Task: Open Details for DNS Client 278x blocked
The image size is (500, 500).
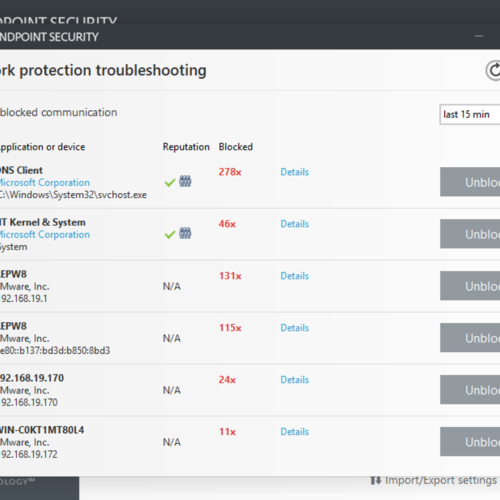Action: (x=295, y=172)
